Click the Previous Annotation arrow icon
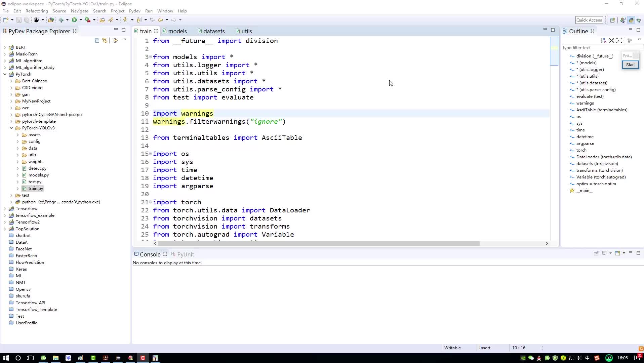 pos(139,20)
